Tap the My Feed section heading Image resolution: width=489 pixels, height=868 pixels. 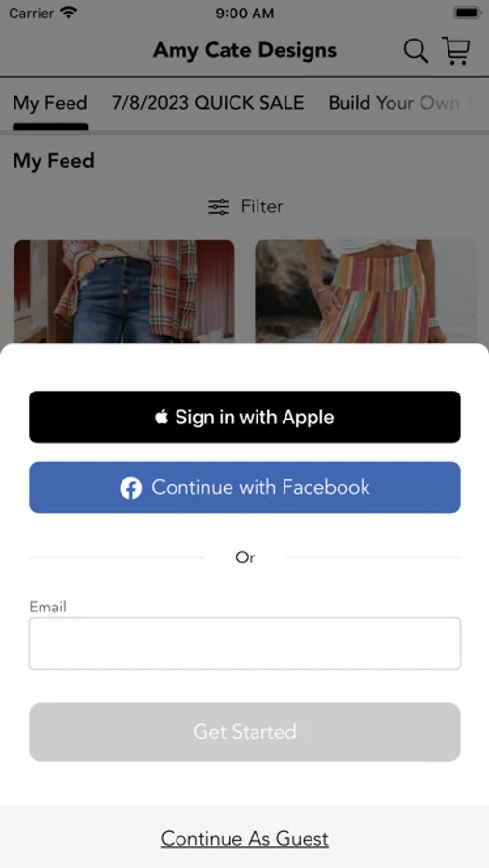tap(54, 161)
